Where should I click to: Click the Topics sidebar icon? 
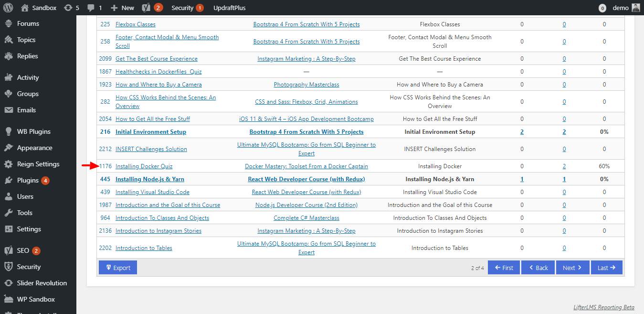tap(8, 40)
